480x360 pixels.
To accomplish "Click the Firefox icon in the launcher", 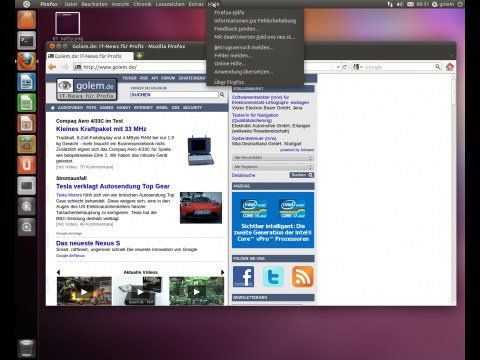I will point(26,61).
